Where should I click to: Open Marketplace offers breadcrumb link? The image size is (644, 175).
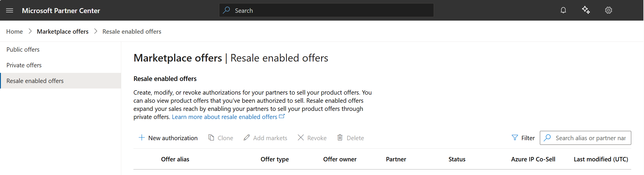63,31
